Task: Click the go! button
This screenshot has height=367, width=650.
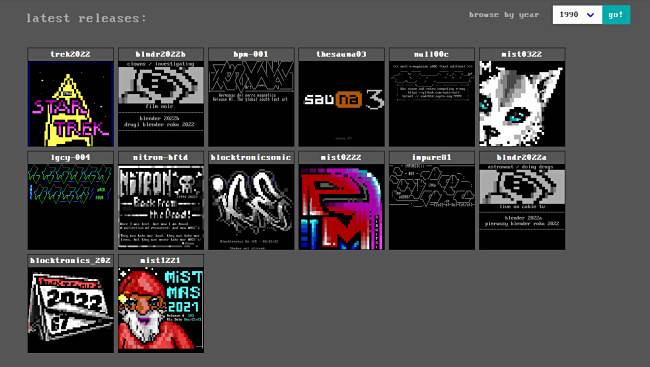Action: click(x=616, y=15)
